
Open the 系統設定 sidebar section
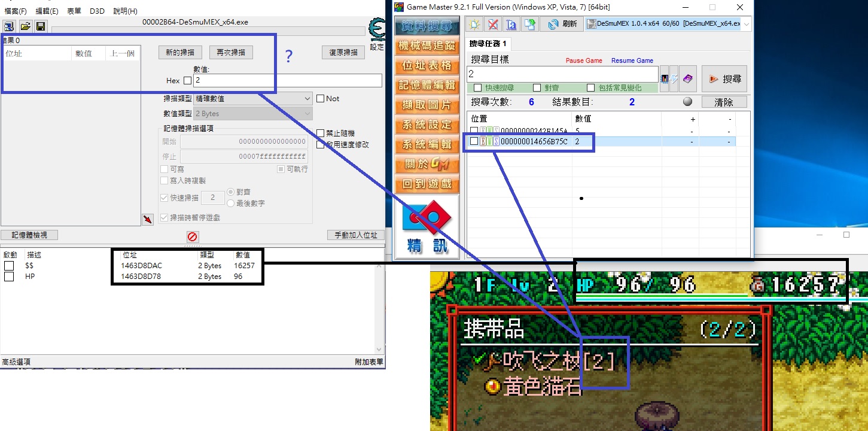point(427,125)
